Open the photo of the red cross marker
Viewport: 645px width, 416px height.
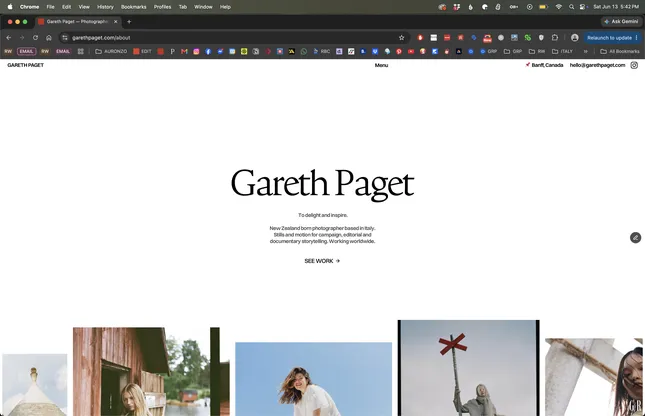coord(469,368)
